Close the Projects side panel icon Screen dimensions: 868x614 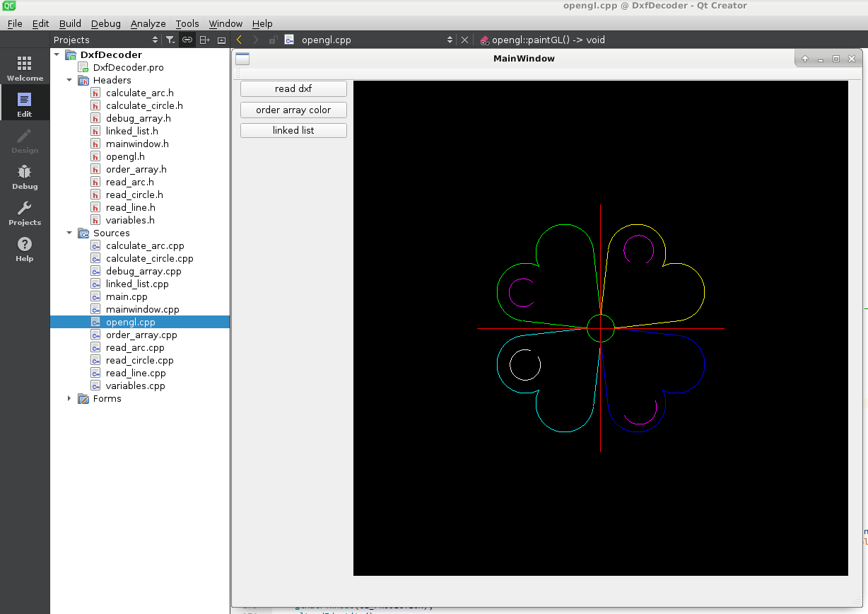point(221,40)
